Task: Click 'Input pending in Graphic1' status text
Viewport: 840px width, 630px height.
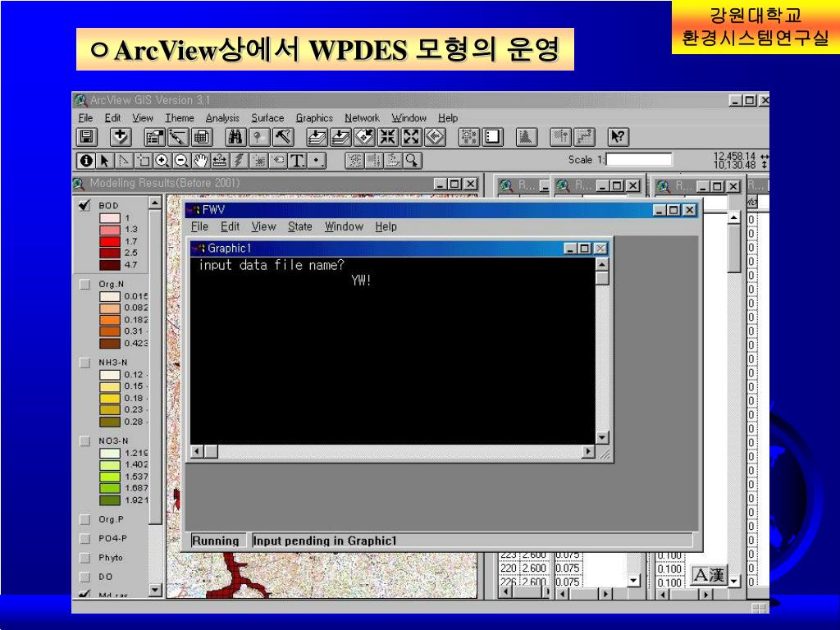Action: coord(325,541)
